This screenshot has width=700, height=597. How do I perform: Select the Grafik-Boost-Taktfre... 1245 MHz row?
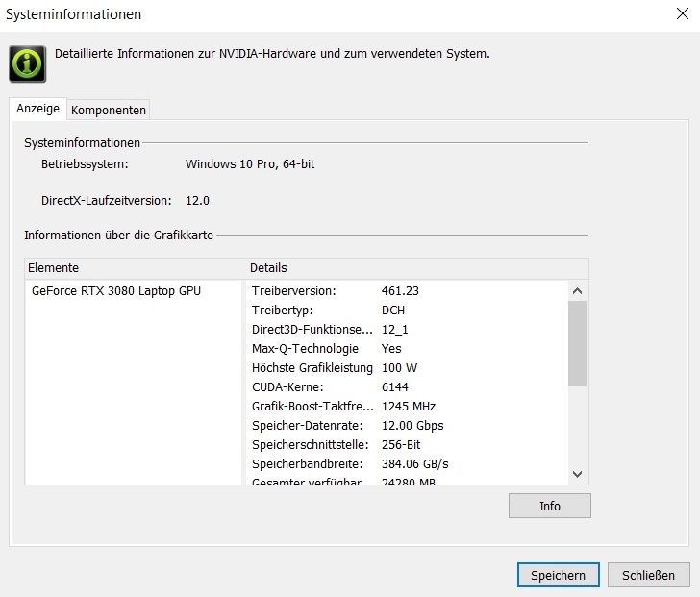[407, 406]
